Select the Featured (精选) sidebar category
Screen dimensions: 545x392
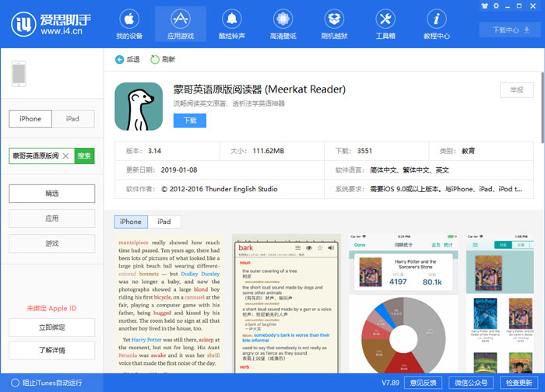[51, 194]
